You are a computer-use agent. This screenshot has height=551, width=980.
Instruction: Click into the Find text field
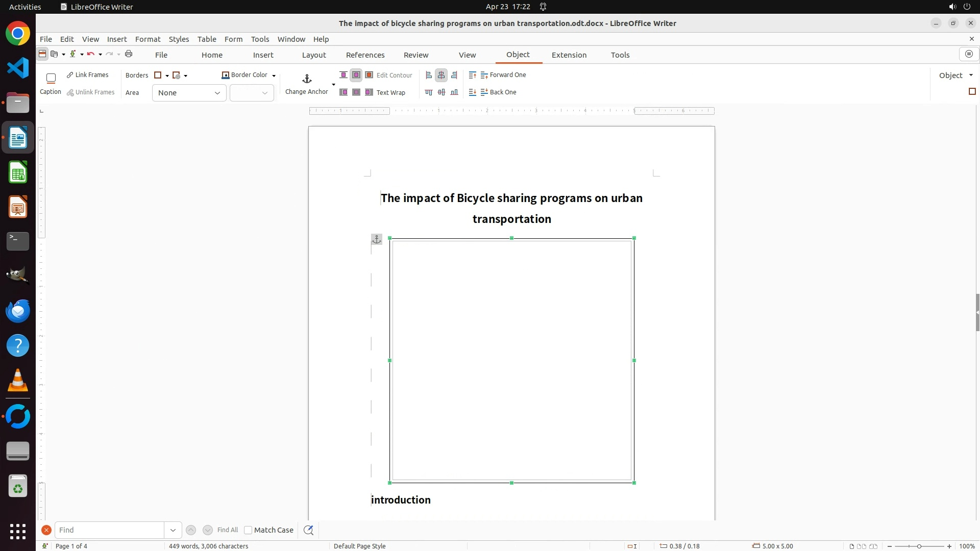tap(110, 530)
